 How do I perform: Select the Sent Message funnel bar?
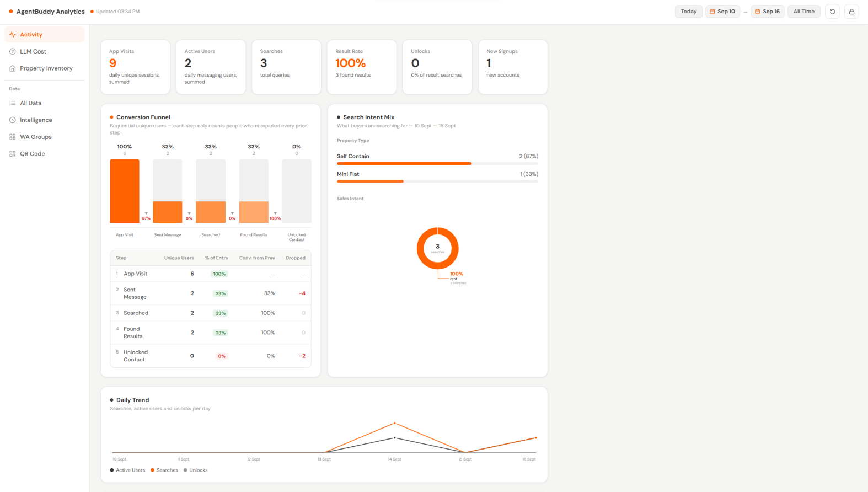pyautogui.click(x=168, y=191)
